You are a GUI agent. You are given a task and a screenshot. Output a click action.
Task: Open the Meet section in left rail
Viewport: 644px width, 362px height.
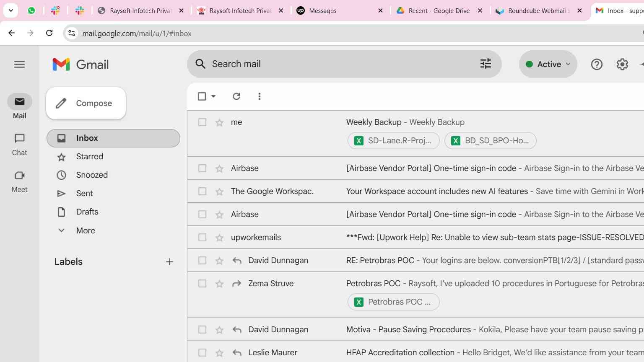tap(19, 181)
